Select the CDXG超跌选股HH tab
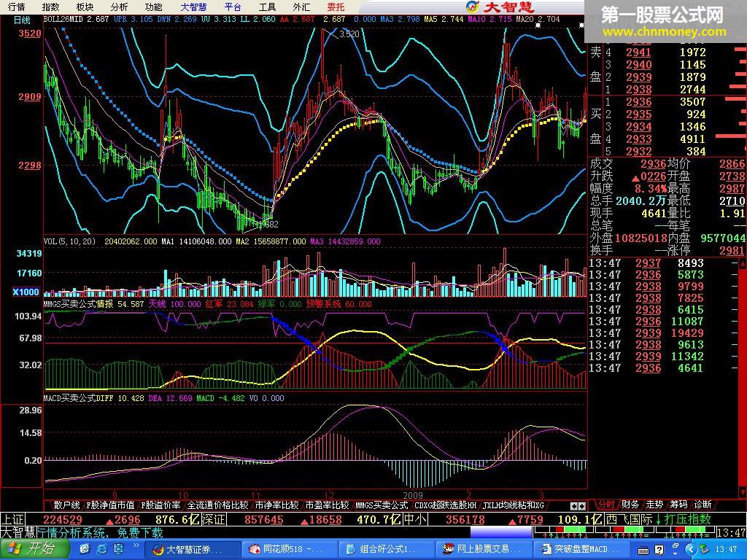 [446, 505]
